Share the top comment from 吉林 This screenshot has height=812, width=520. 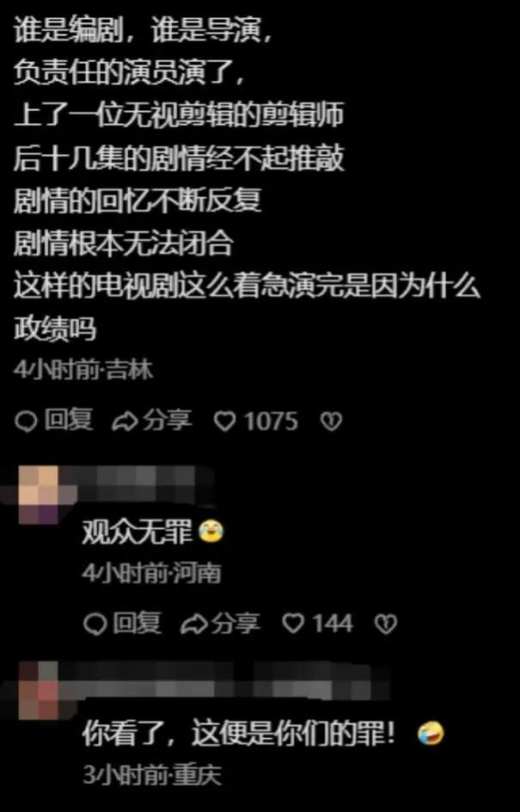tap(151, 421)
